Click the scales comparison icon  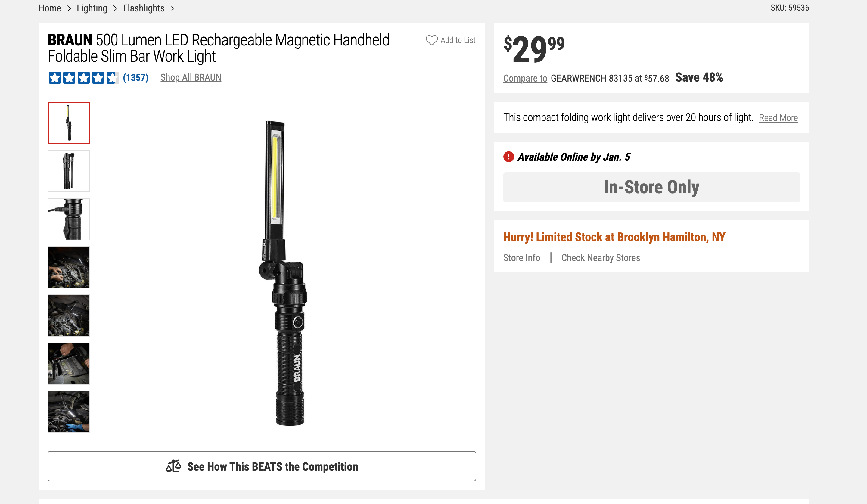173,466
